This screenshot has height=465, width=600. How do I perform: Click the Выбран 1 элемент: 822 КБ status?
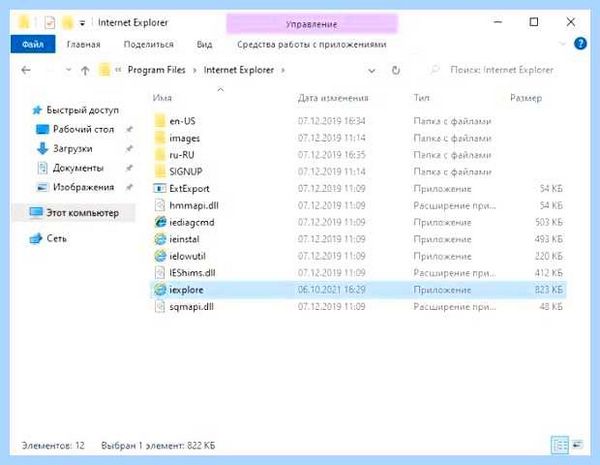pos(158,445)
